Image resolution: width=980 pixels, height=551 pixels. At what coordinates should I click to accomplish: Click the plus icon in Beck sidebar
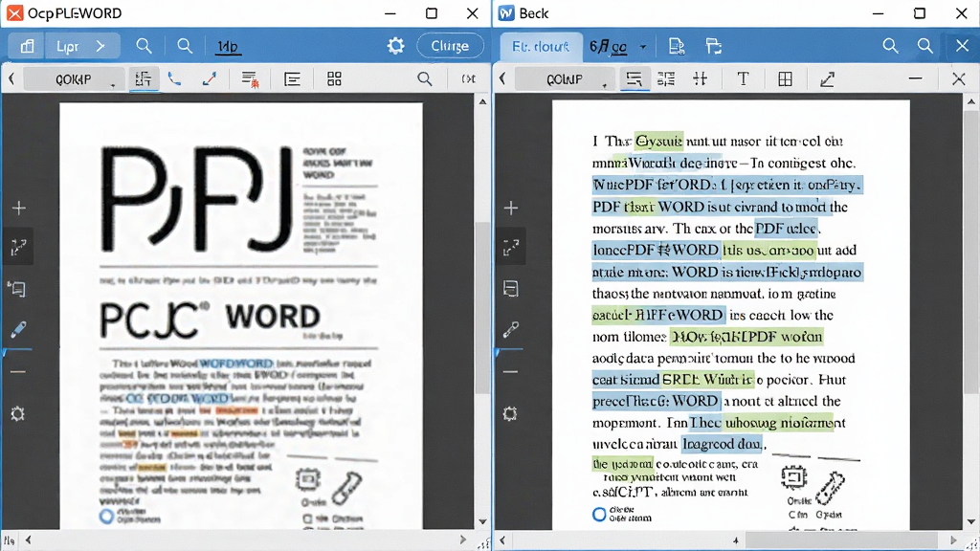[511, 208]
